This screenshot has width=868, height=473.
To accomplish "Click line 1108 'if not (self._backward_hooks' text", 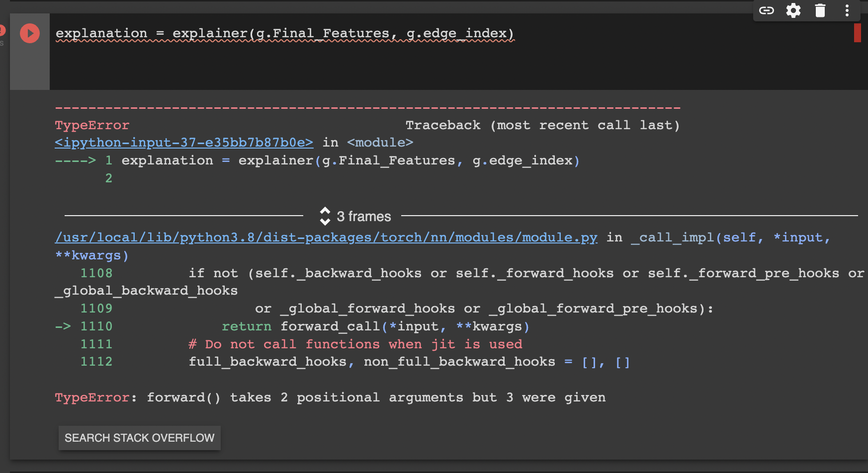I will (x=305, y=273).
